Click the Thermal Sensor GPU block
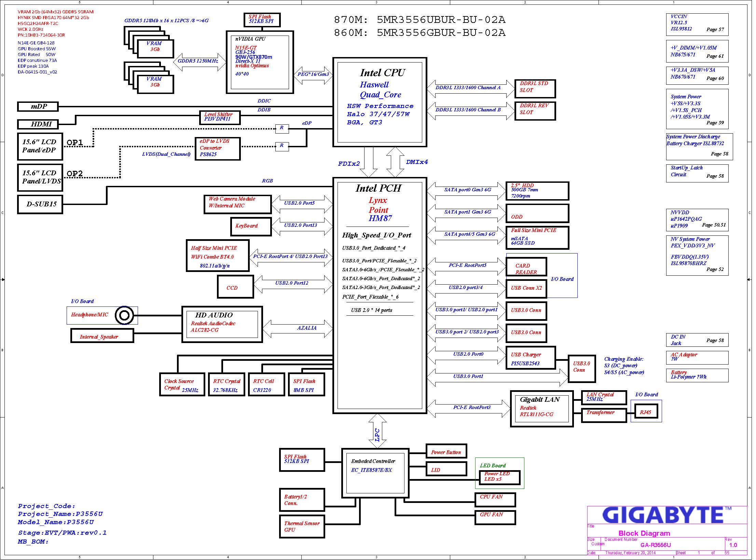Viewport: 756px width, 560px height. [x=302, y=527]
